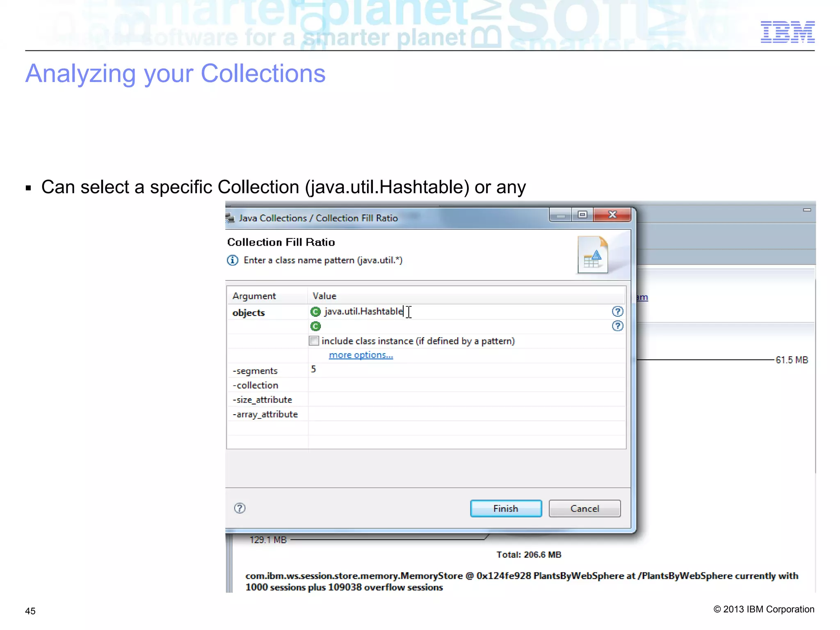The image size is (840, 630).
Task: Edit the -segments value 5
Action: pos(467,370)
